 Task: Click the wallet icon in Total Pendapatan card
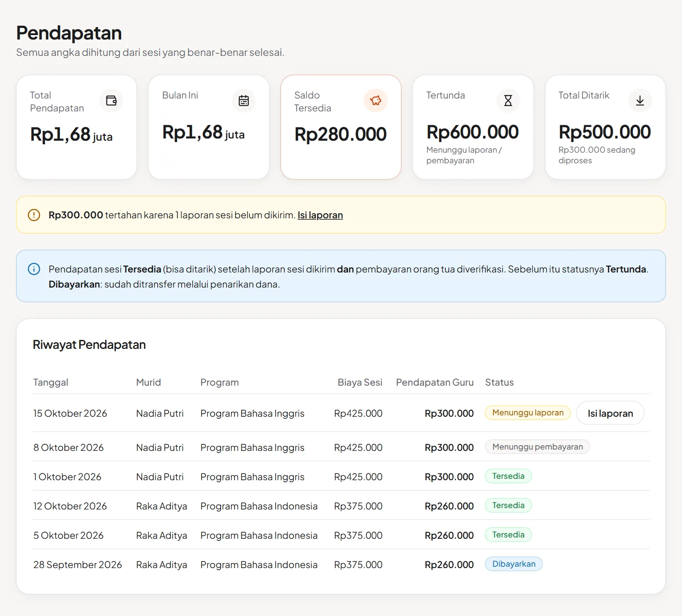[111, 101]
